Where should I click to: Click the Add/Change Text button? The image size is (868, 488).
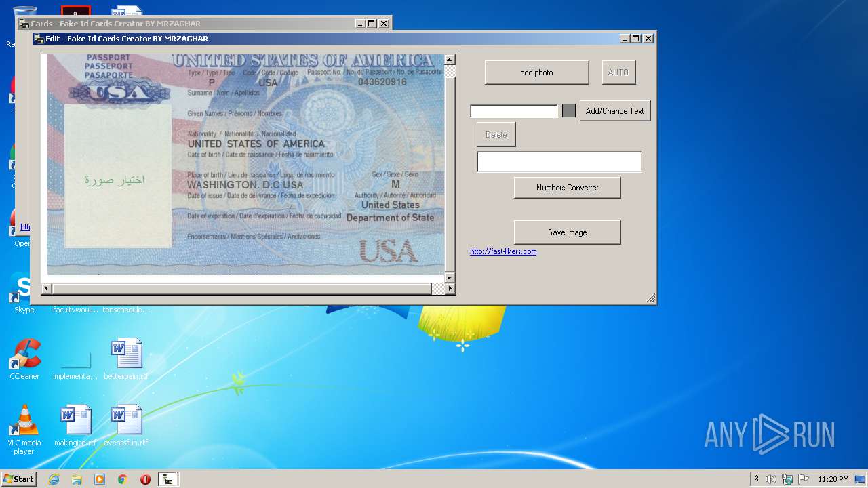click(x=614, y=111)
